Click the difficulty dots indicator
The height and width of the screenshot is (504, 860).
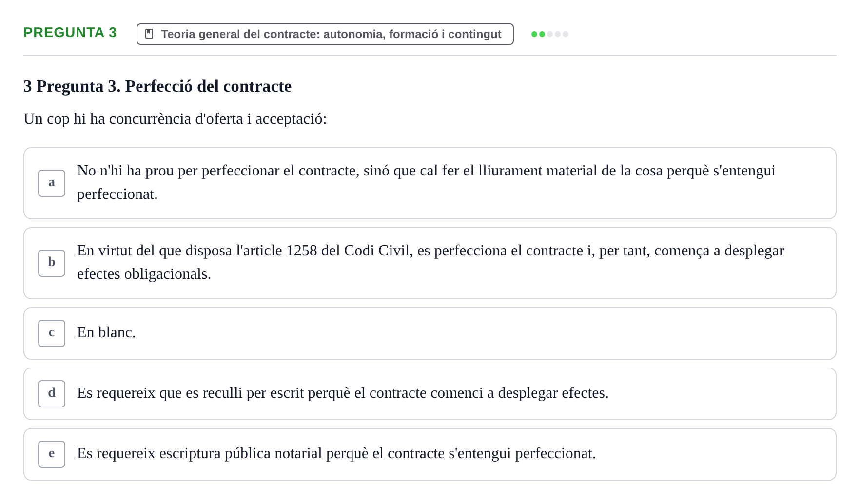(550, 34)
